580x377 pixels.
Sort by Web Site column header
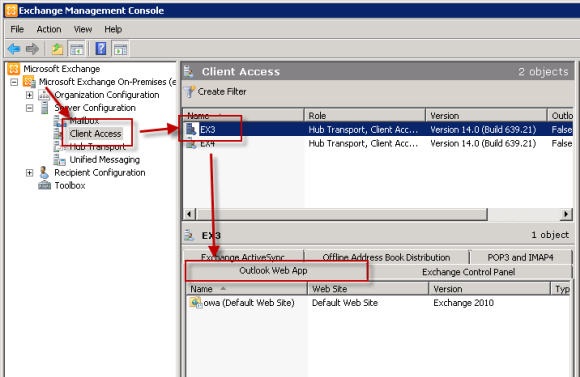pyautogui.click(x=368, y=289)
